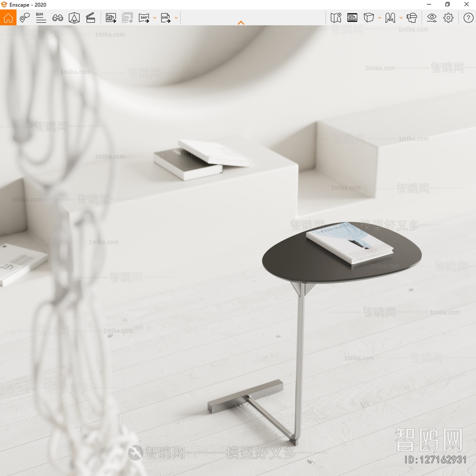Open General Settings gear icon
Image resolution: width=476 pixels, height=476 pixels.
[448, 18]
